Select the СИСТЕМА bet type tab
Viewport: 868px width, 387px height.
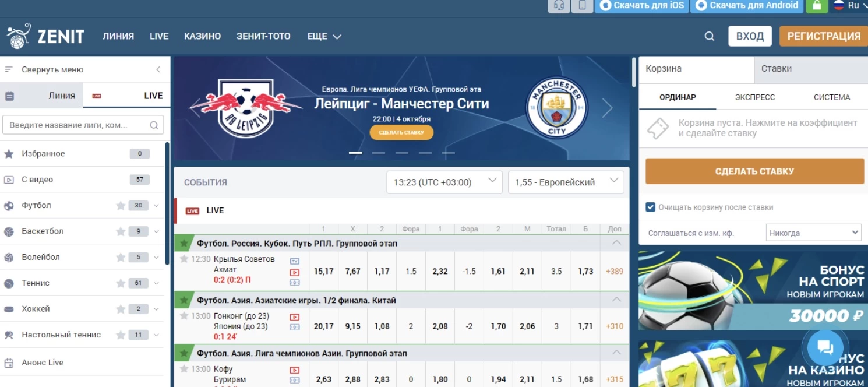(832, 97)
